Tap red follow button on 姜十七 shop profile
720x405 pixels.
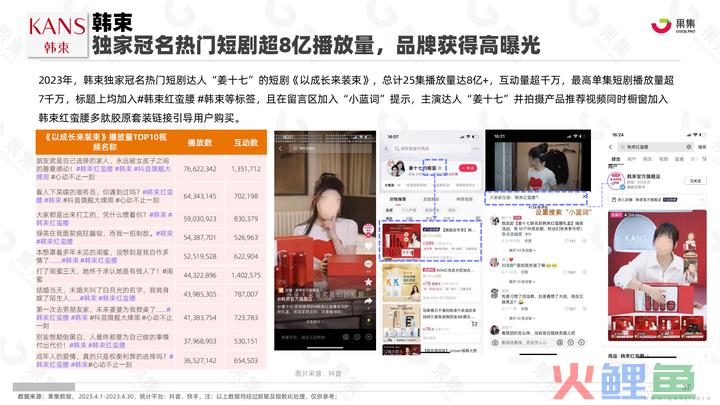468,168
